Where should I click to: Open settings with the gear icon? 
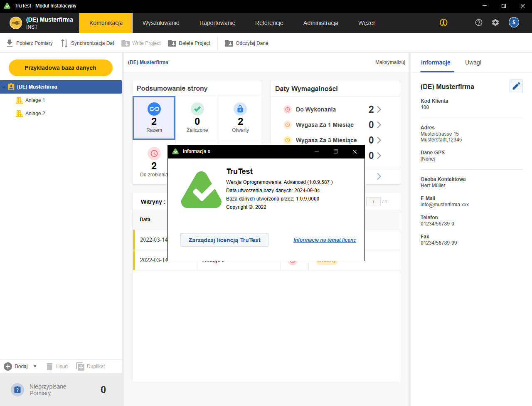(495, 22)
